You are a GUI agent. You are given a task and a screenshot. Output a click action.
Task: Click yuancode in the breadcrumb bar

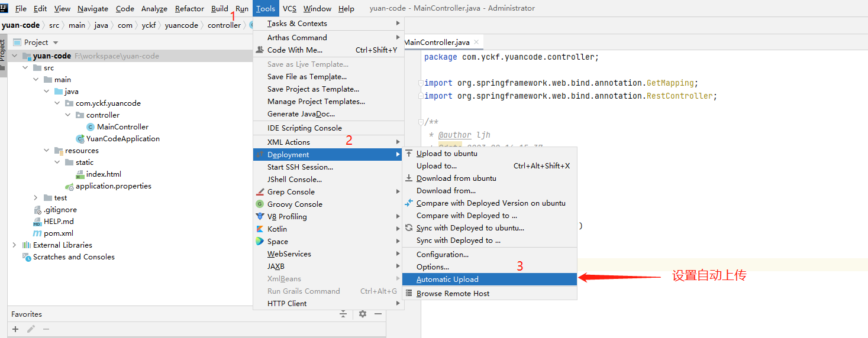[x=182, y=25]
